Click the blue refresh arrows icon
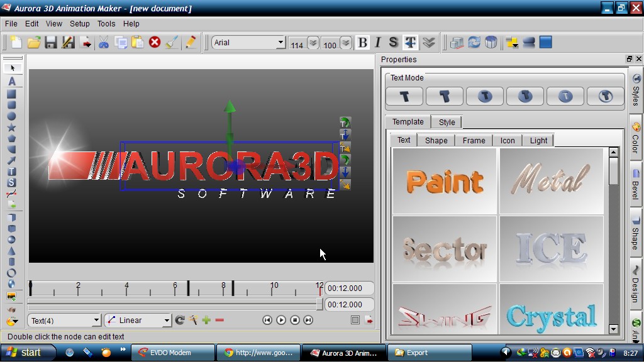The image size is (644, 362). [x=474, y=42]
